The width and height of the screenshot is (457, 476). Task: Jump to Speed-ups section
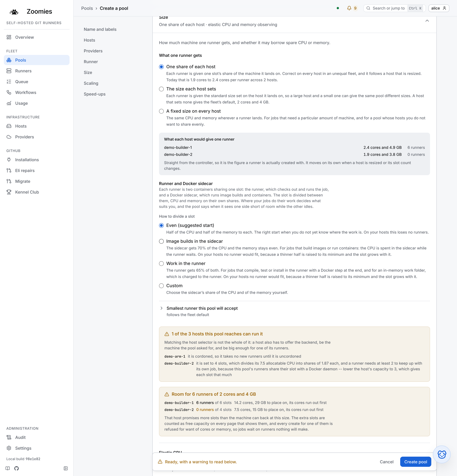[x=94, y=94]
